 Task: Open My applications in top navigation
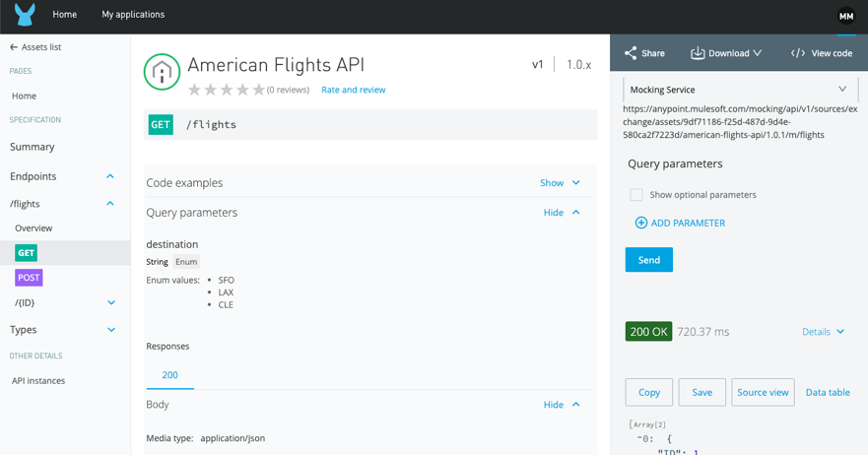coord(133,15)
